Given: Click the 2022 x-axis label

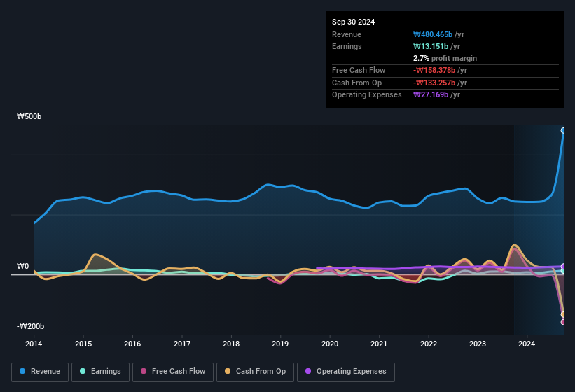Looking at the screenshot, I should (429, 344).
